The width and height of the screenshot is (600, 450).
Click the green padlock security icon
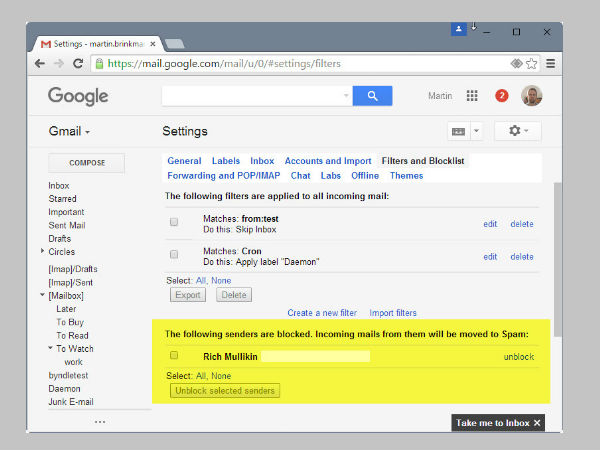coord(99,64)
